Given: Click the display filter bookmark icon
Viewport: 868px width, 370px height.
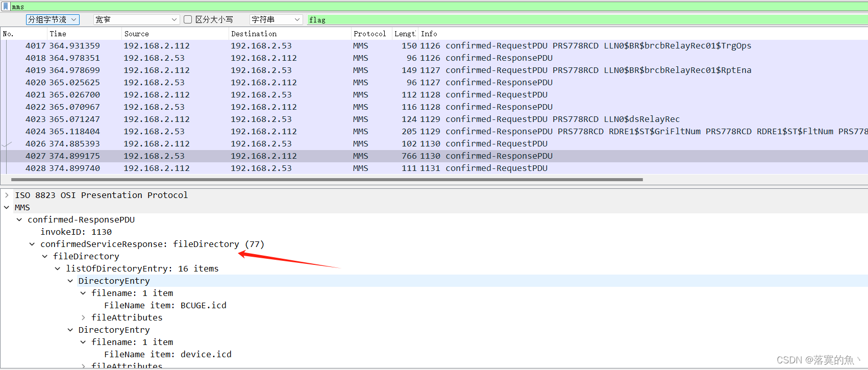Looking at the screenshot, I should tap(6, 7).
